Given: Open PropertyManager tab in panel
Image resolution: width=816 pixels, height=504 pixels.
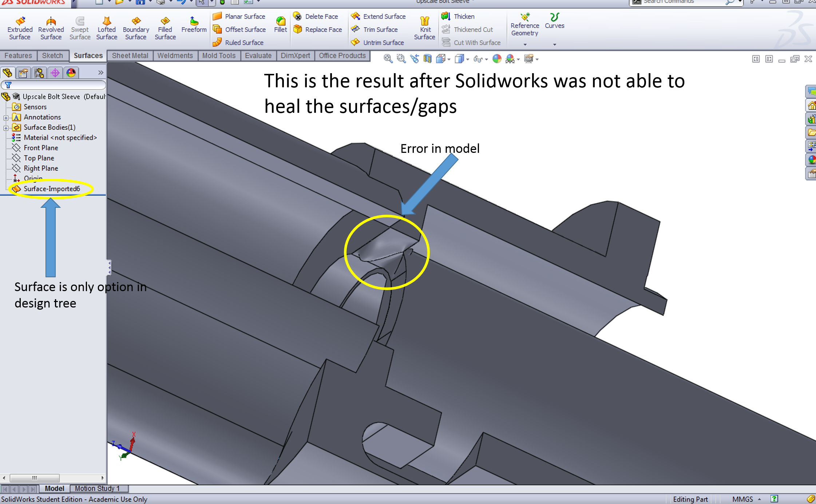Looking at the screenshot, I should 23,73.
